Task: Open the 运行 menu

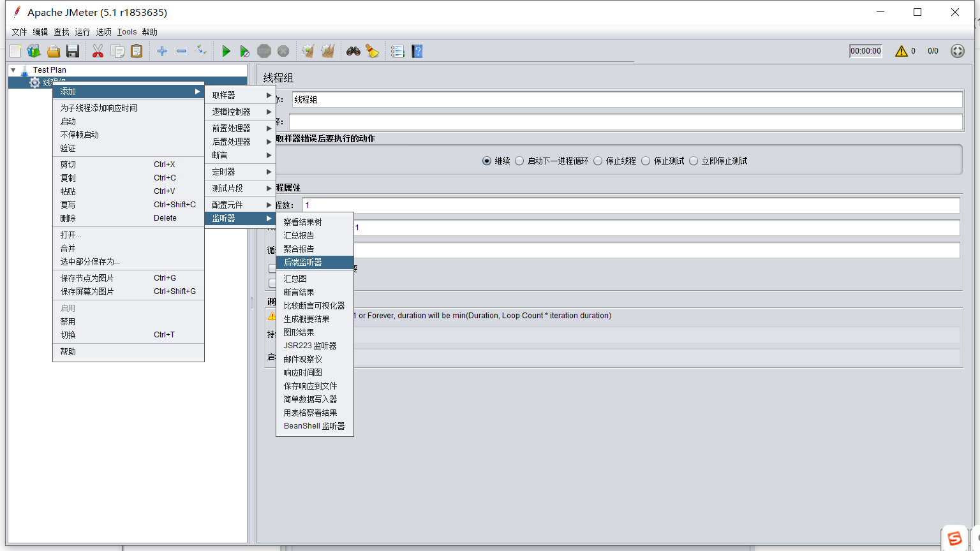Action: click(82, 32)
